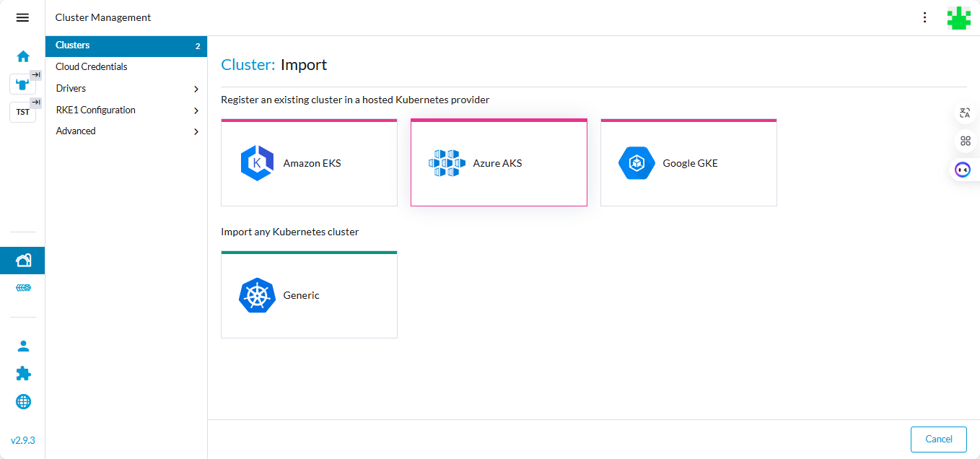Open the TST cluster shortcut
980x459 pixels.
(22, 112)
